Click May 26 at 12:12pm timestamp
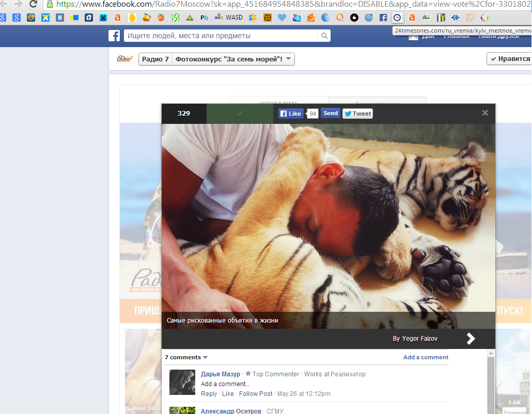 (x=304, y=394)
